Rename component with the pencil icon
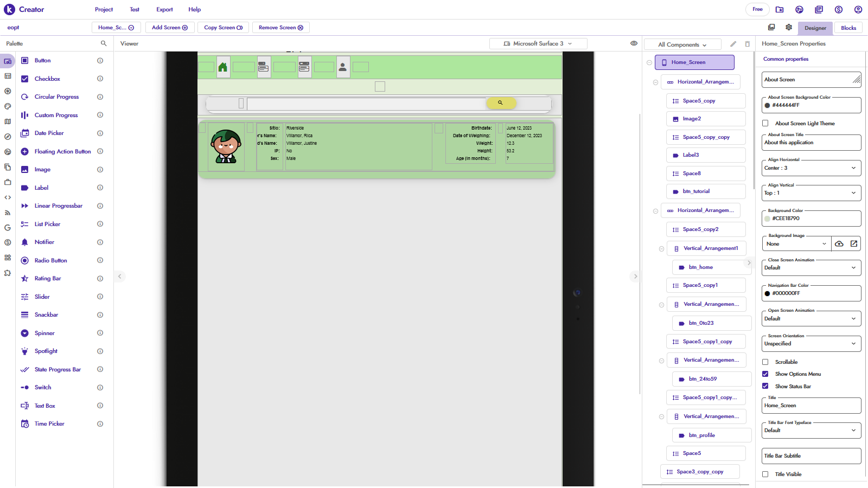Viewport: 868px width, 488px height. click(733, 44)
